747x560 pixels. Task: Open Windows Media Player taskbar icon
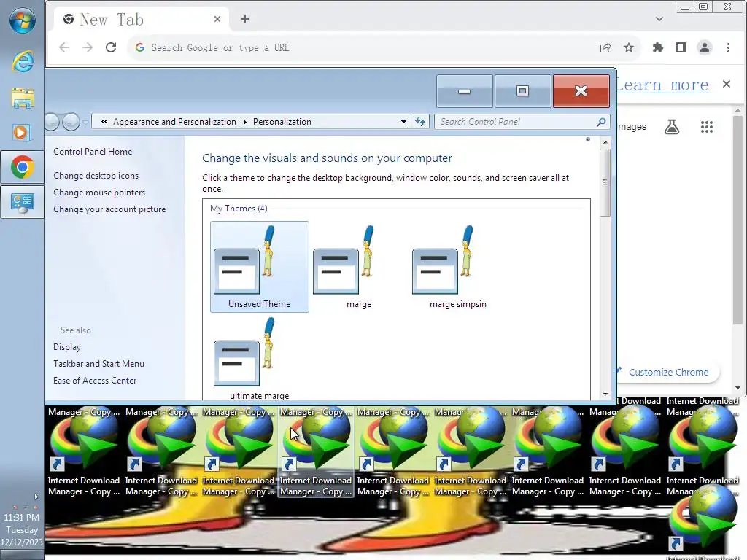pos(23,133)
